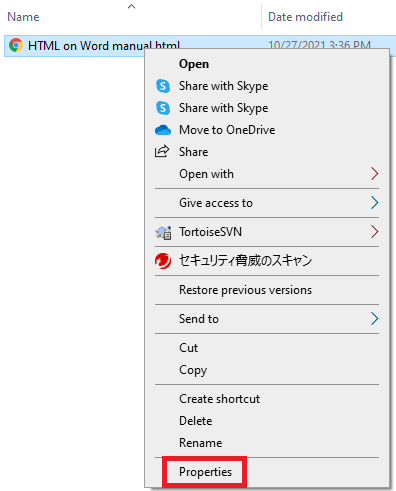Sort by the Date modified column header
This screenshot has width=396, height=491.
point(305,17)
